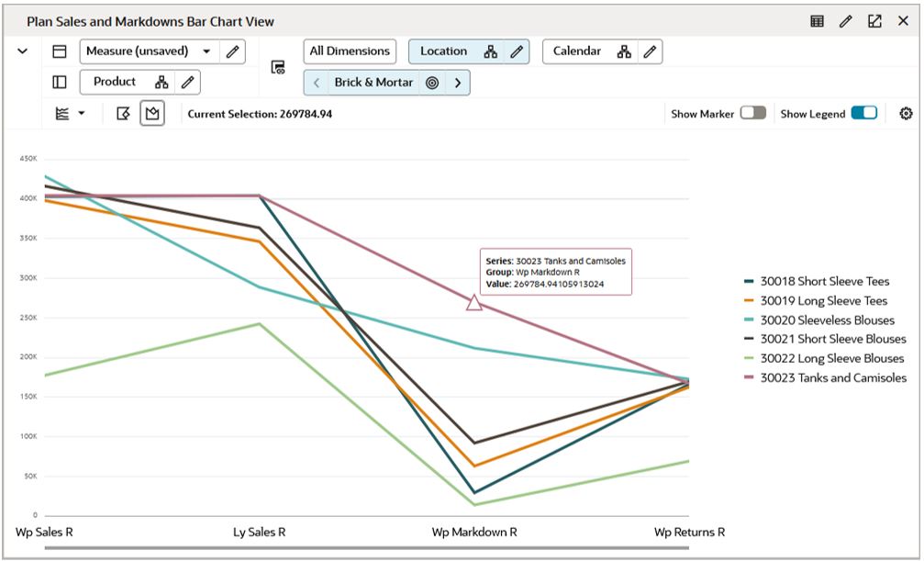Click the Location hierarchy icon
This screenshot has width=924, height=561.
pyautogui.click(x=490, y=51)
